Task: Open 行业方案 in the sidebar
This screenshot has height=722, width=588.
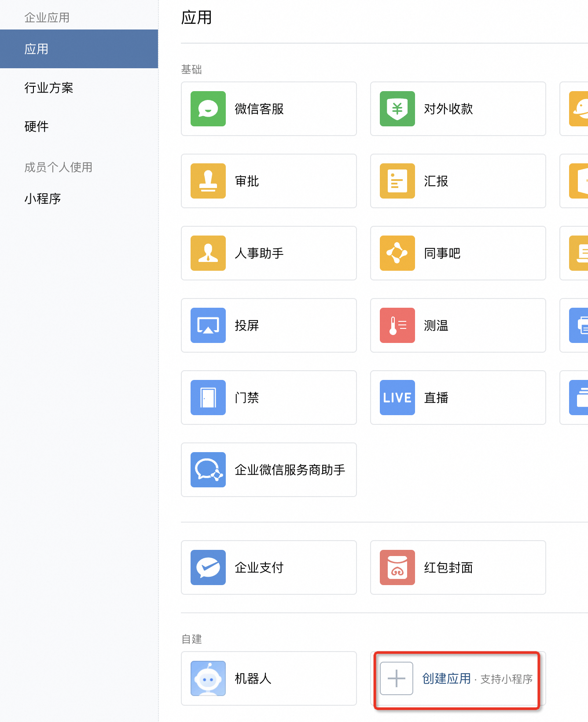Action: (x=49, y=88)
